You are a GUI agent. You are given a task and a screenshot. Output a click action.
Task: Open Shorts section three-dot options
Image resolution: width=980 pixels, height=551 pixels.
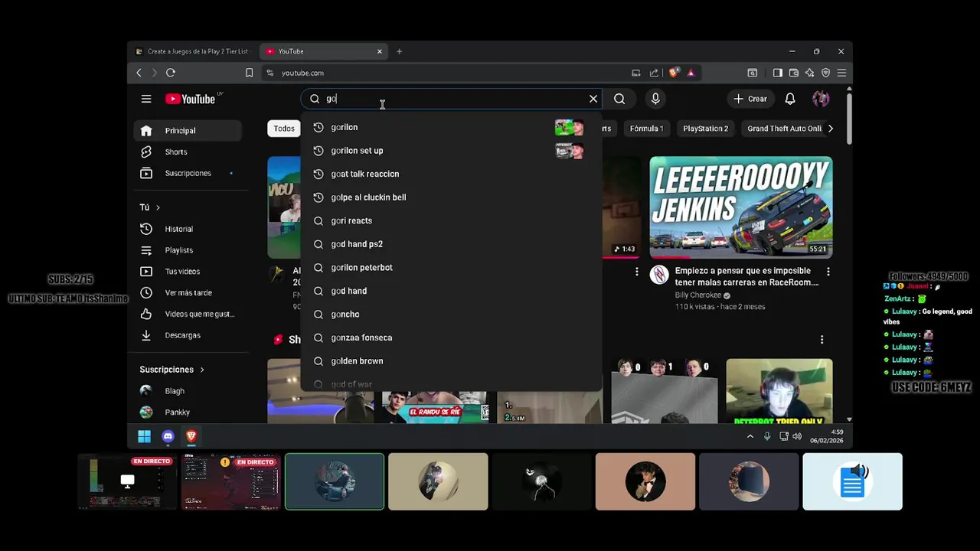pyautogui.click(x=822, y=340)
